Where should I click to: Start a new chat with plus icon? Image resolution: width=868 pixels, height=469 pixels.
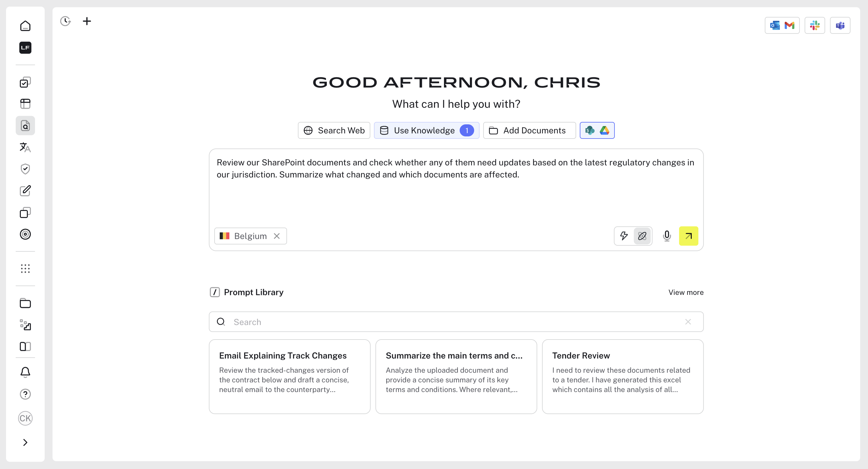[x=87, y=21]
